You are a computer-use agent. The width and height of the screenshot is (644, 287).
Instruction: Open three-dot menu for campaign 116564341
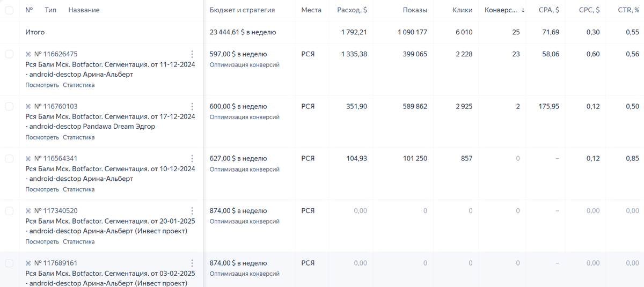(x=192, y=158)
